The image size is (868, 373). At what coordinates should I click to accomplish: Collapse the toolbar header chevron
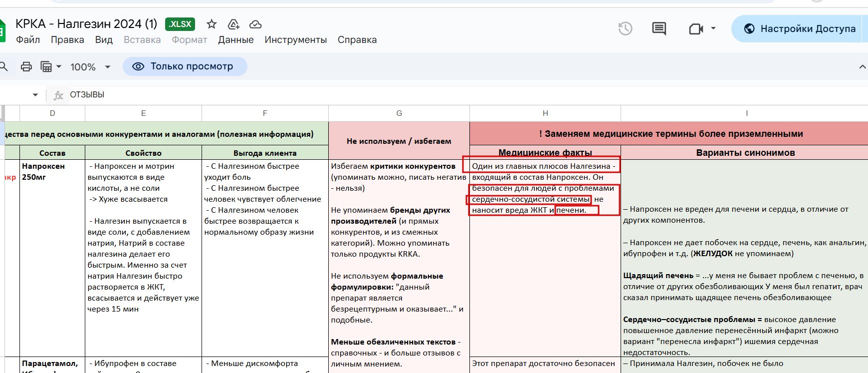point(862,66)
